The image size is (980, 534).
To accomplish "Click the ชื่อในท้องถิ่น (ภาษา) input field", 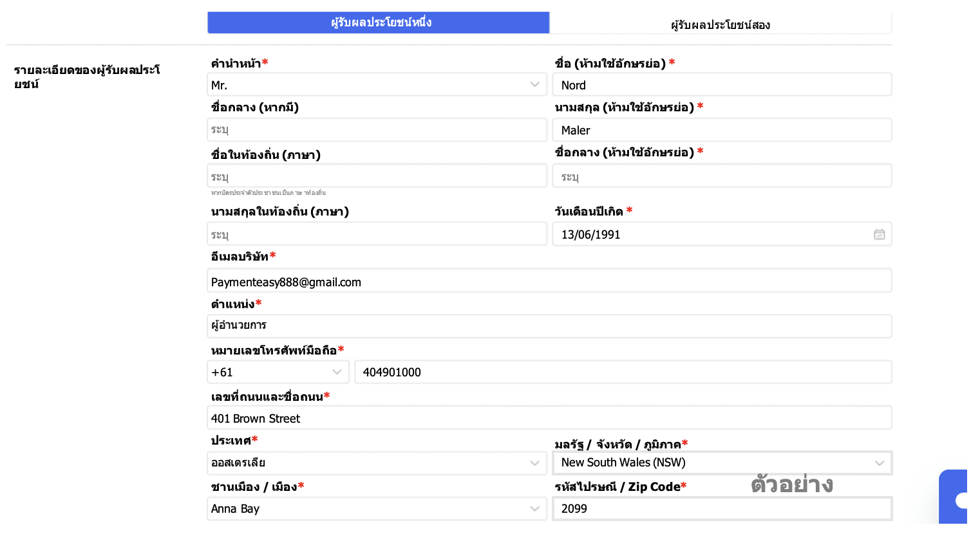I will click(377, 176).
